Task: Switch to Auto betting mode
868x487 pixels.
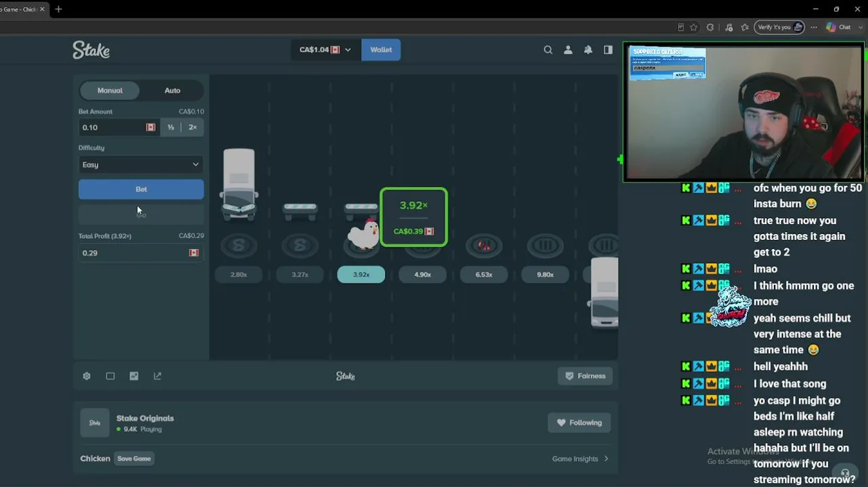Action: pos(173,90)
